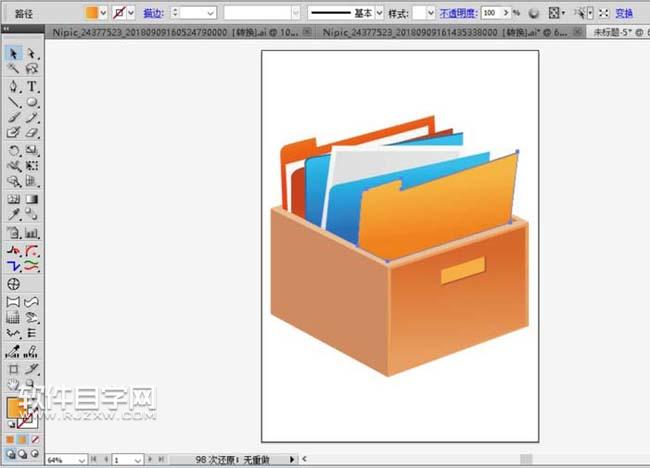The height and width of the screenshot is (468, 650).
Task: Click the 变换 transform link
Action: pos(624,13)
